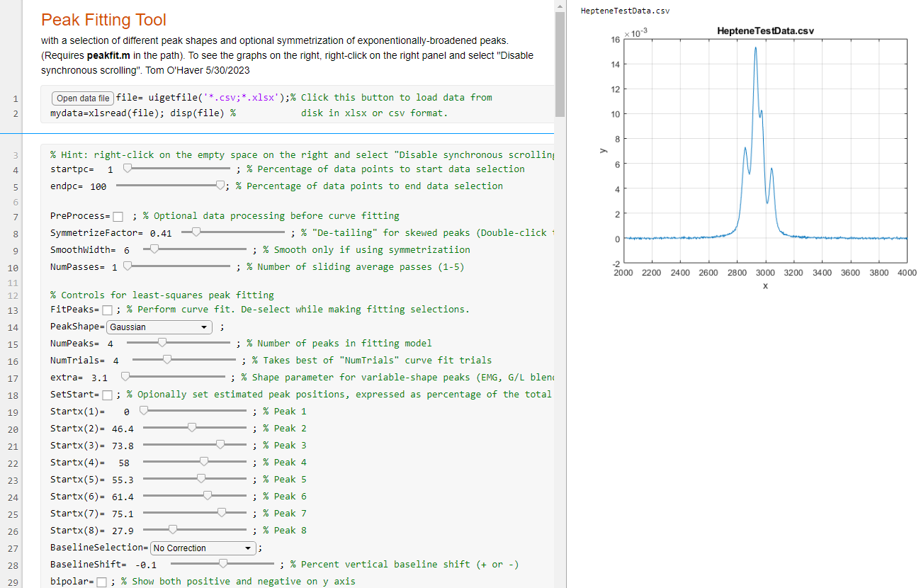Toggle the SetStart checkbox
This screenshot has width=921, height=588.
107,395
